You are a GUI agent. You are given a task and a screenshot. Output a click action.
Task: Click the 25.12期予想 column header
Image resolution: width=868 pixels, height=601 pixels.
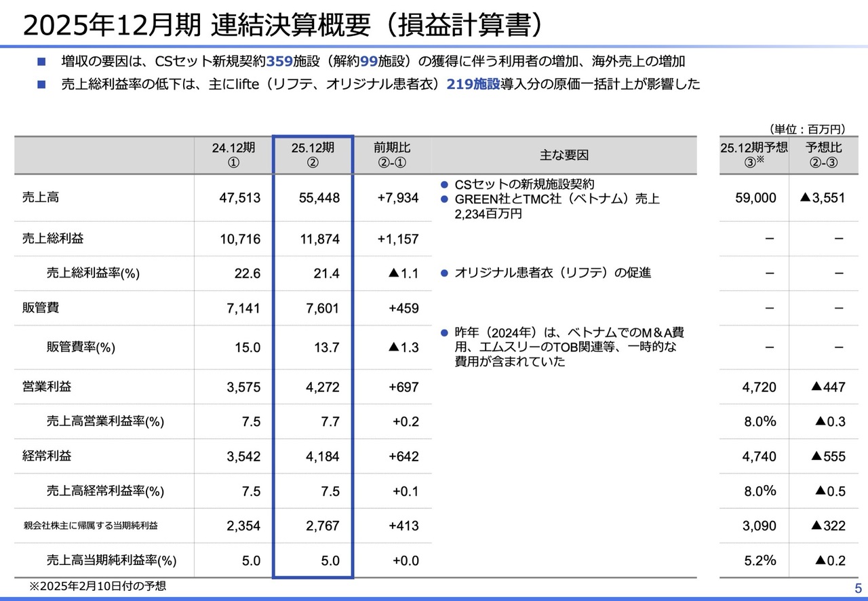(754, 155)
